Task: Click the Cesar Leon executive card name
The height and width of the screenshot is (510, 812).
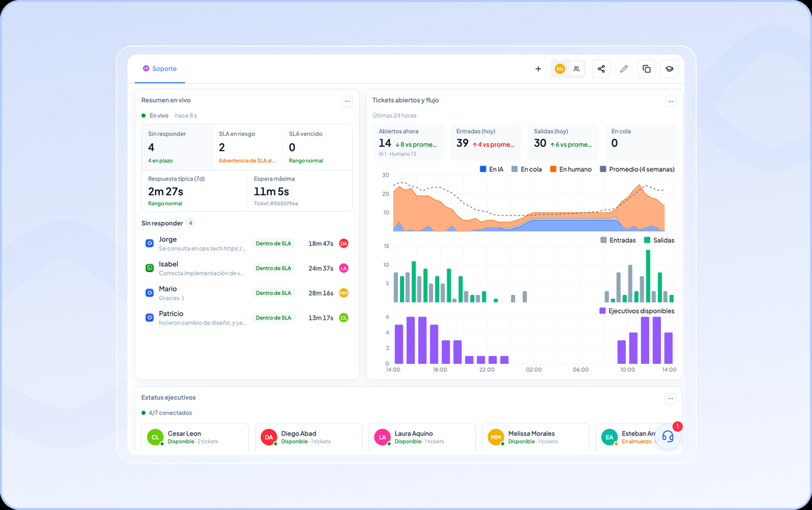Action: point(184,434)
